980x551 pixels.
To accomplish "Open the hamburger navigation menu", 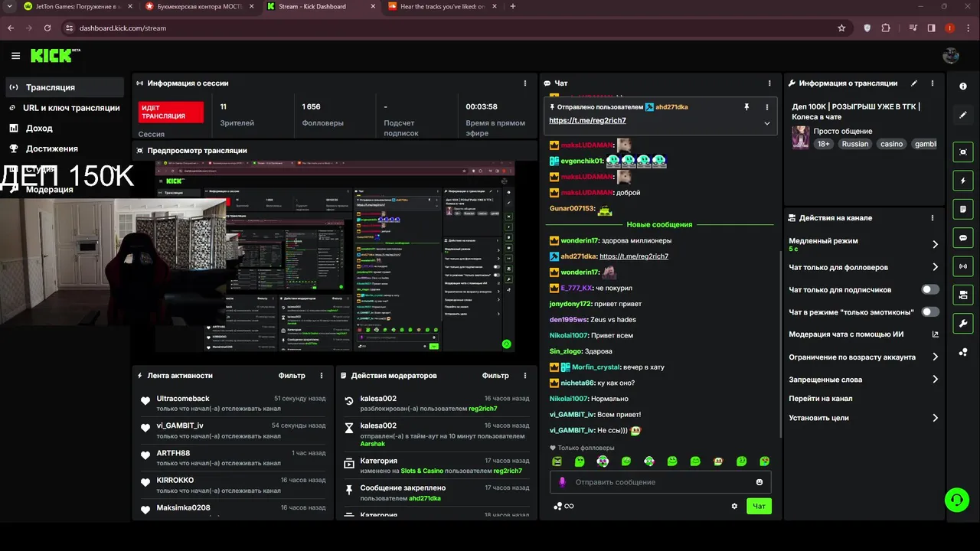I will coord(15,56).
